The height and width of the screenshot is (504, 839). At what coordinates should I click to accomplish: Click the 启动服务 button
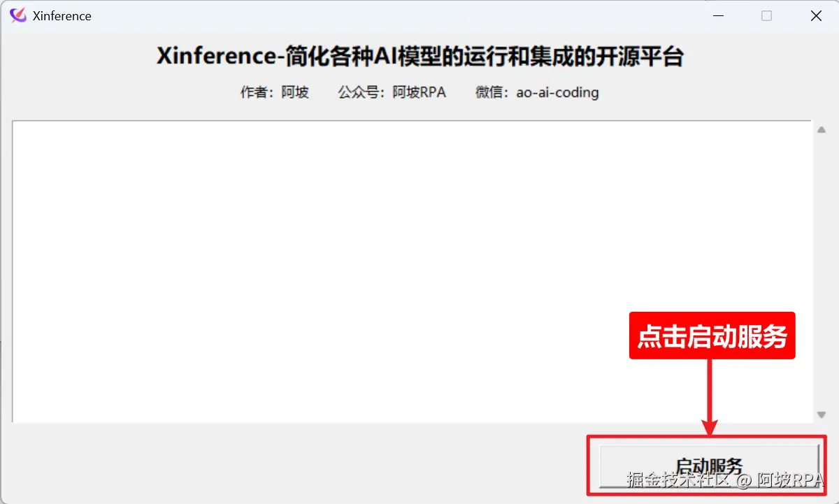click(709, 466)
